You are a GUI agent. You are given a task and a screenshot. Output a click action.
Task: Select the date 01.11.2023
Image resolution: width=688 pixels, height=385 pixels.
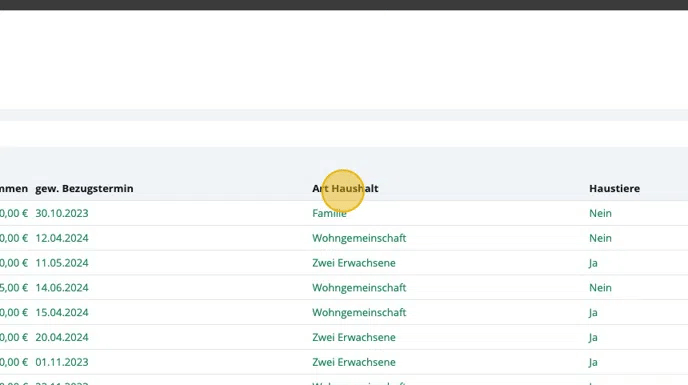pyautogui.click(x=62, y=362)
